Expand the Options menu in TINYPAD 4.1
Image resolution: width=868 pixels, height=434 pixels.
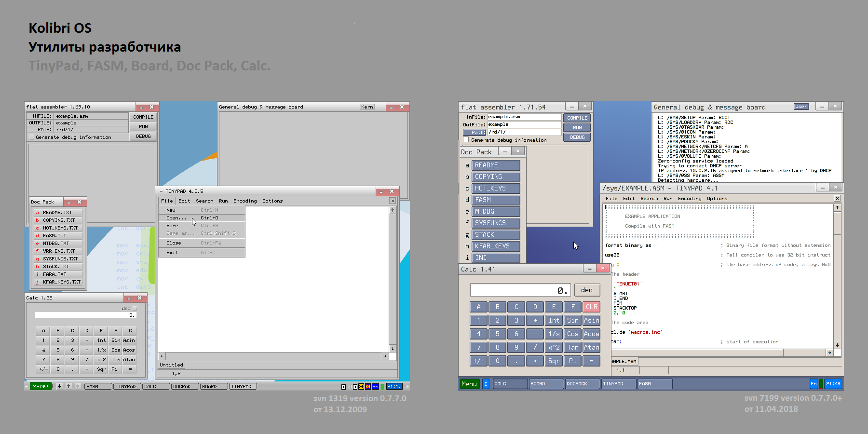tap(717, 199)
